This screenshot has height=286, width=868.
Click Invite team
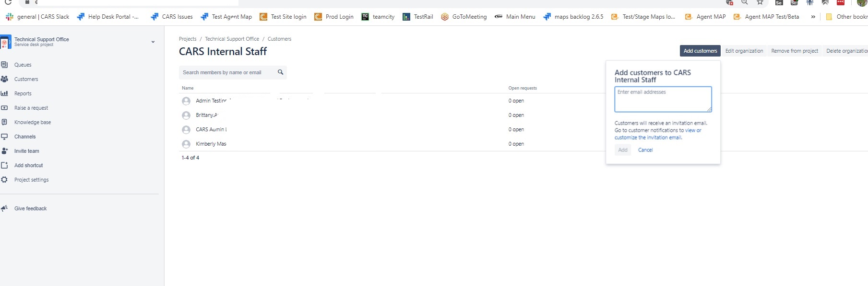click(x=27, y=151)
